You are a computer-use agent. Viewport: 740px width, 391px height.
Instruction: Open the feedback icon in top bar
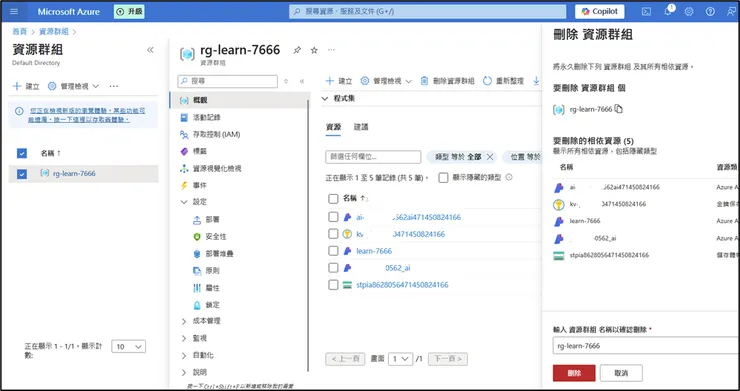click(x=731, y=11)
